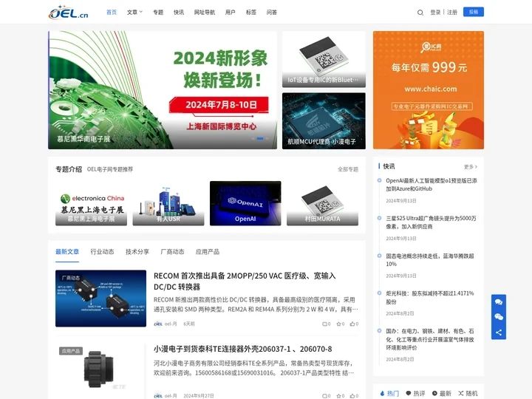The image size is (532, 399).
Task: Open 村田MURATA topic card
Action: pos(322,203)
